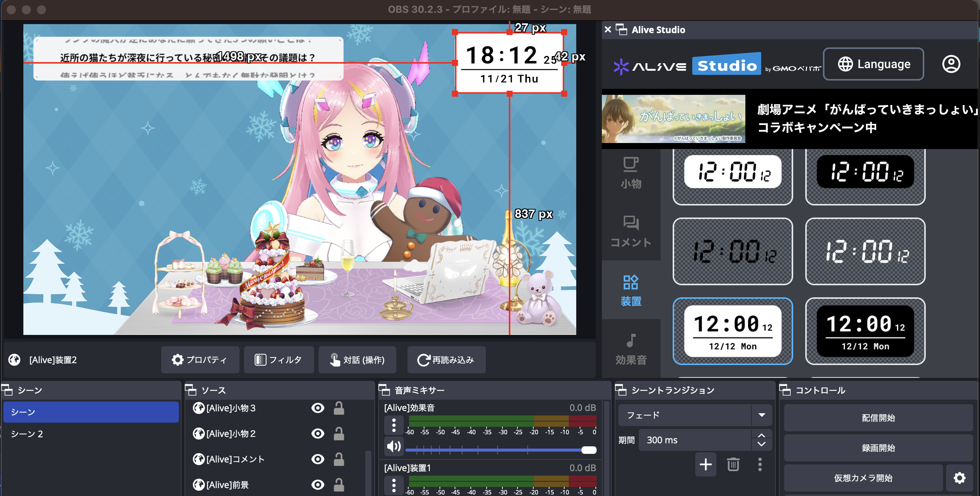
Task: Open the がんばっていきまっしょい campaign banner
Action: pyautogui.click(x=790, y=119)
